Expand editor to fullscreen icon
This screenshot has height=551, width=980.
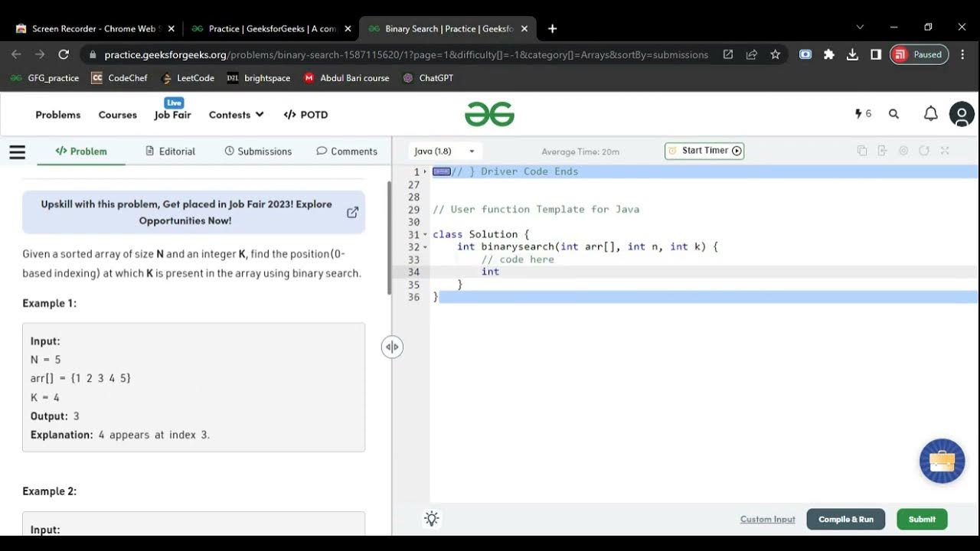(945, 151)
